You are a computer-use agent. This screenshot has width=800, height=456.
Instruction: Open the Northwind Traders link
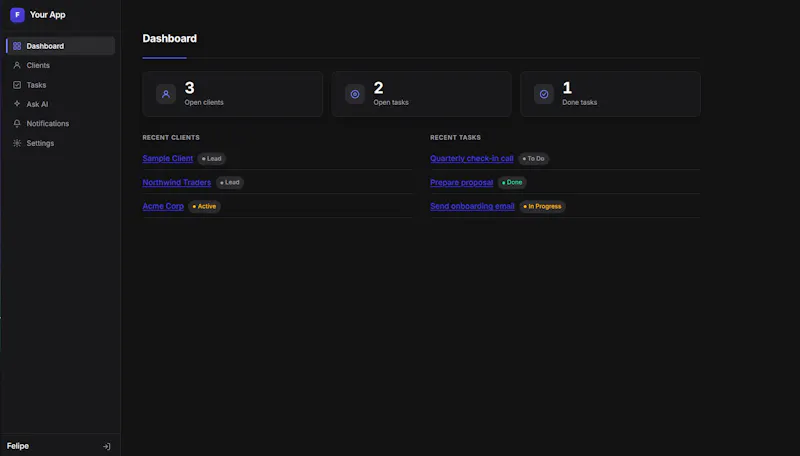[x=177, y=183]
